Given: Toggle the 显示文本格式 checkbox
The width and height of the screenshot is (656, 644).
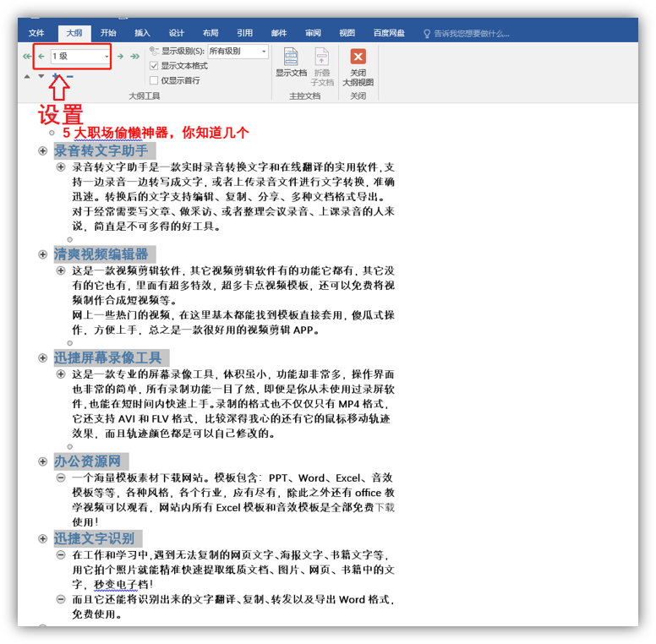Looking at the screenshot, I should [154, 66].
